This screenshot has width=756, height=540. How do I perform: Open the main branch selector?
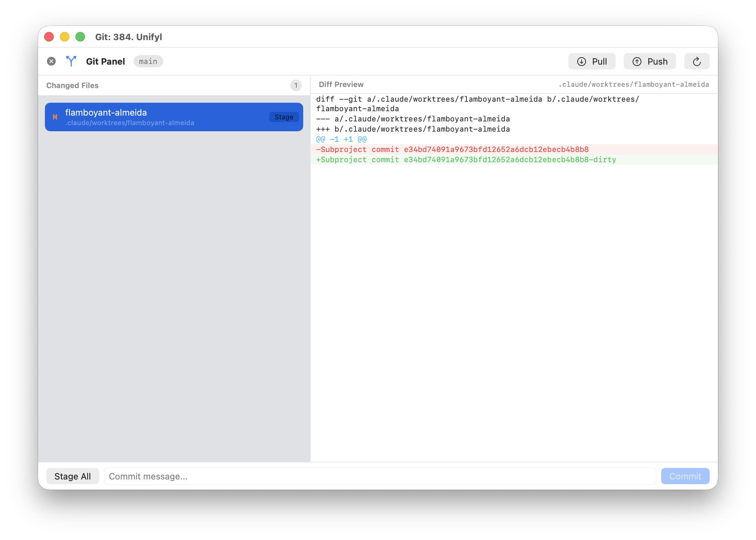tap(148, 61)
